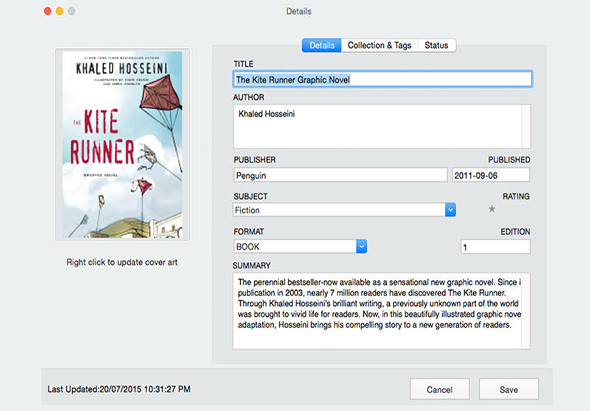Open the Subject dropdown showing Fiction

tap(344, 210)
